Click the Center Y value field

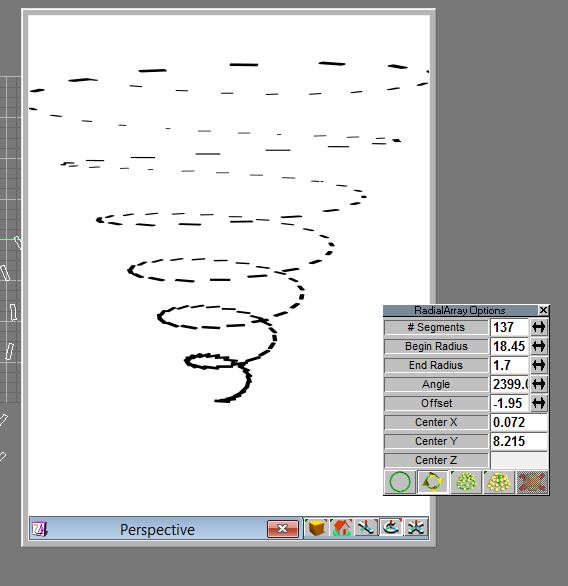click(x=519, y=441)
